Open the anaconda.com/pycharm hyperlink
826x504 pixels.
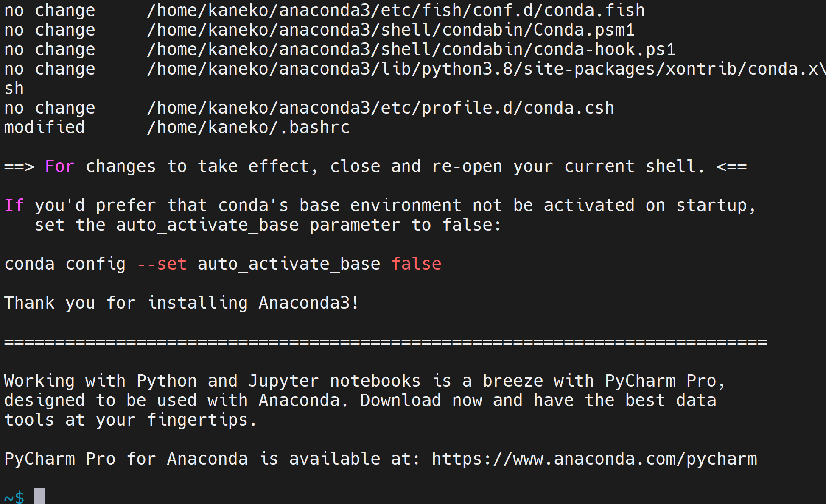[x=594, y=459]
